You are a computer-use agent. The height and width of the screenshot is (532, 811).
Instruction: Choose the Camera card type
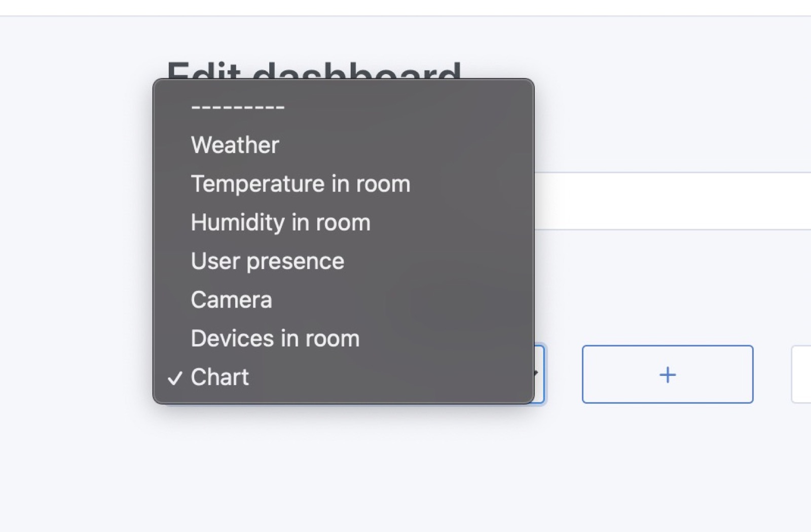coord(231,299)
